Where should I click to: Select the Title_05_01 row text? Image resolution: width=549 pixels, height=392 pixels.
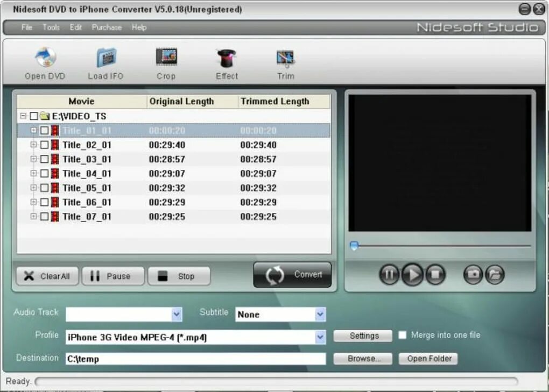pos(87,188)
